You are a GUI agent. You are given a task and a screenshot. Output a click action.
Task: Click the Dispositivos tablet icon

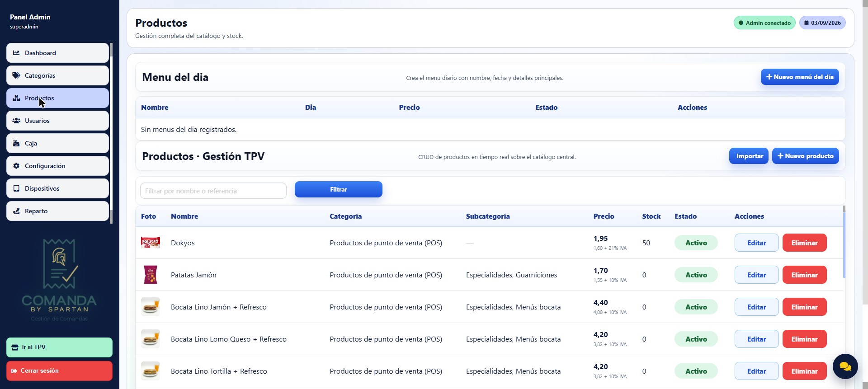pos(16,188)
